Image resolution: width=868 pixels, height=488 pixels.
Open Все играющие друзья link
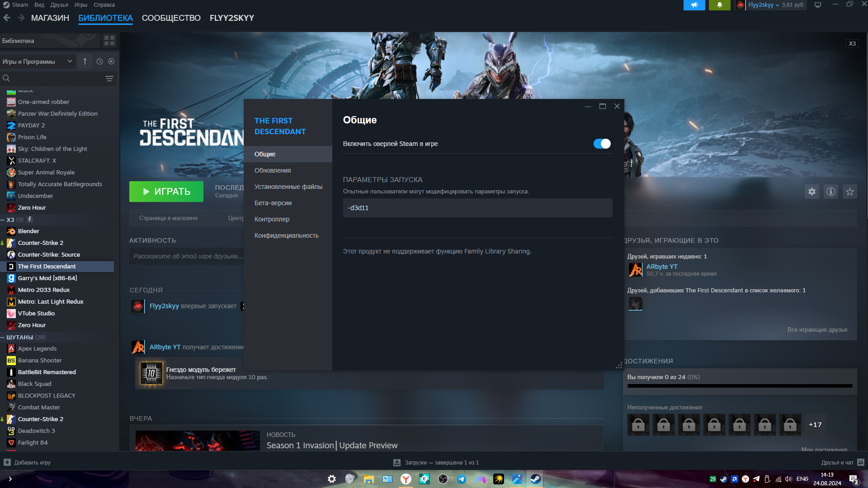pos(817,329)
